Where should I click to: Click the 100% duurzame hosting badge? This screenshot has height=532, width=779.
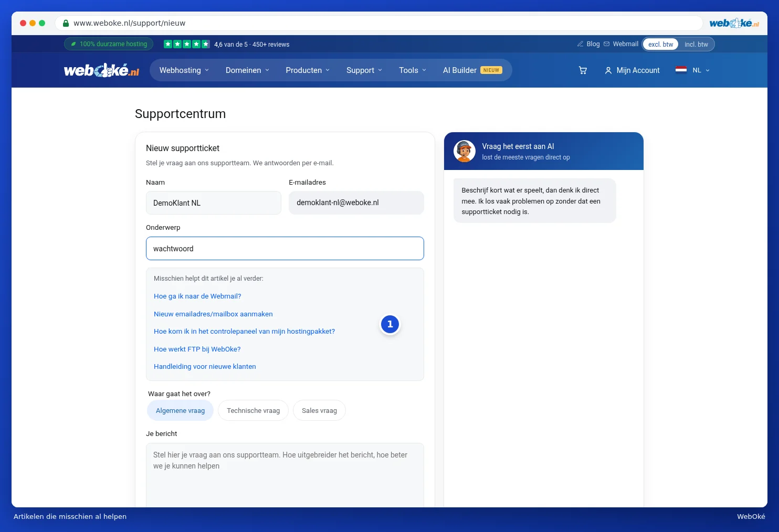coord(109,44)
